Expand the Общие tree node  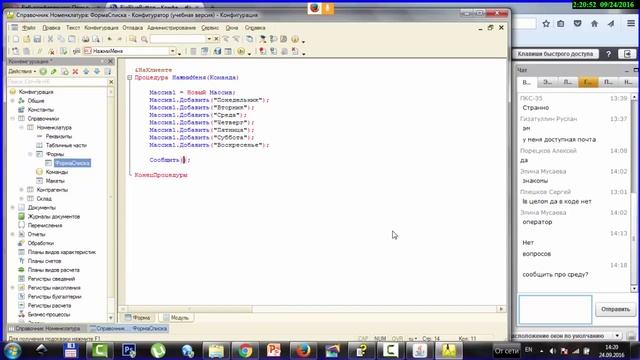point(13,101)
